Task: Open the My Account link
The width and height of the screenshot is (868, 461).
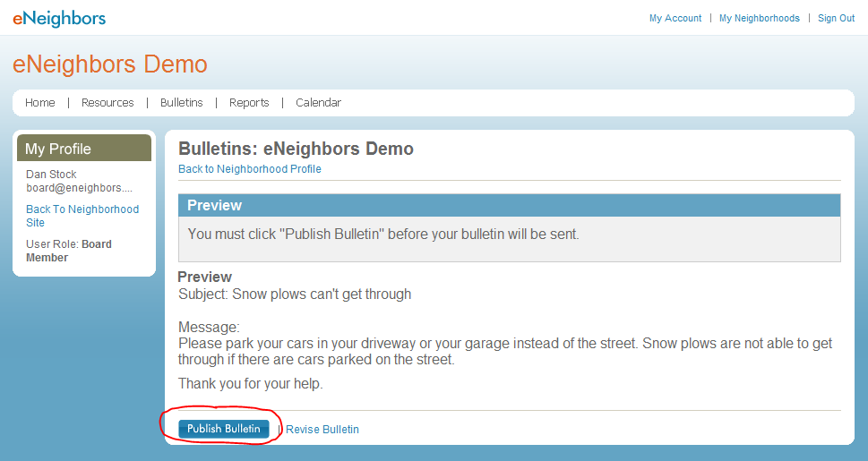Action: tap(675, 18)
